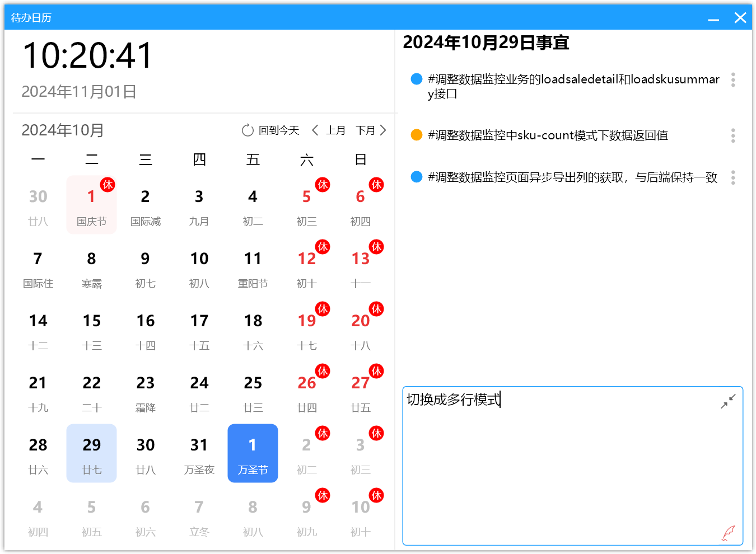Select November 5 初五
Viewport: 756px width, 554px height.
92,515
